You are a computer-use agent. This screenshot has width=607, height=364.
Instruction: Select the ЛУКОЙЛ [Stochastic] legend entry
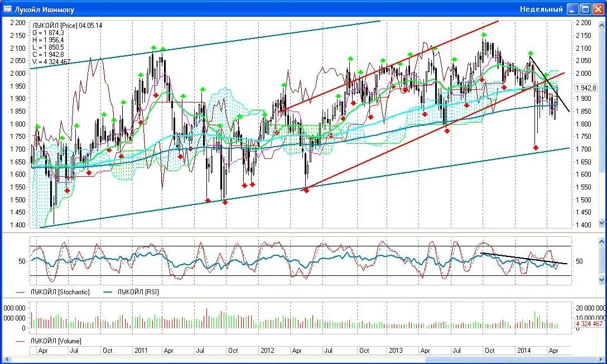pyautogui.click(x=53, y=292)
